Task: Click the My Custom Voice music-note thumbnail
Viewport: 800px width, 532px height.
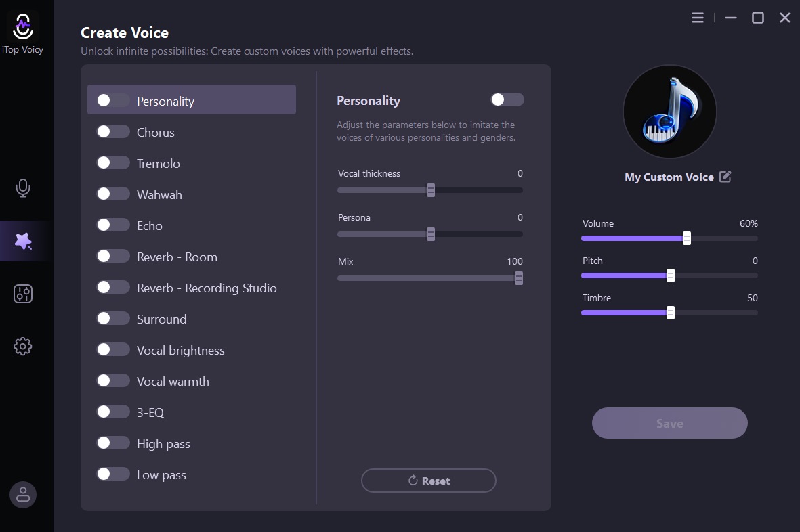Action: tap(669, 111)
